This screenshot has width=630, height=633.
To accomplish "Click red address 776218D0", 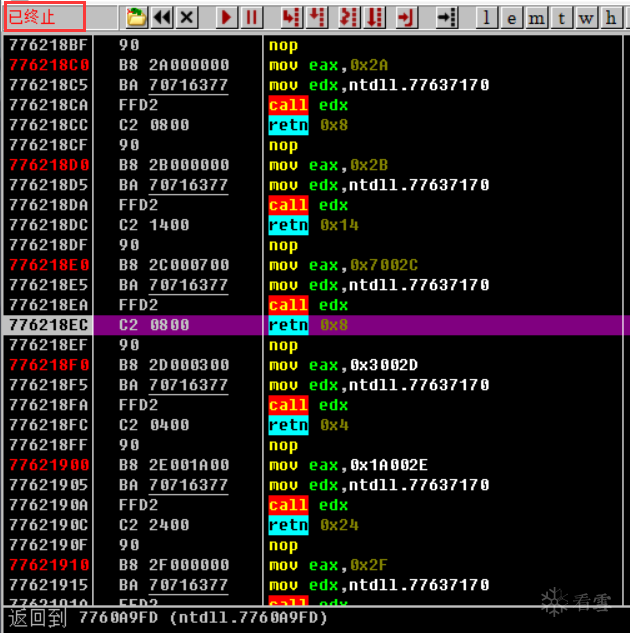I will 49,165.
